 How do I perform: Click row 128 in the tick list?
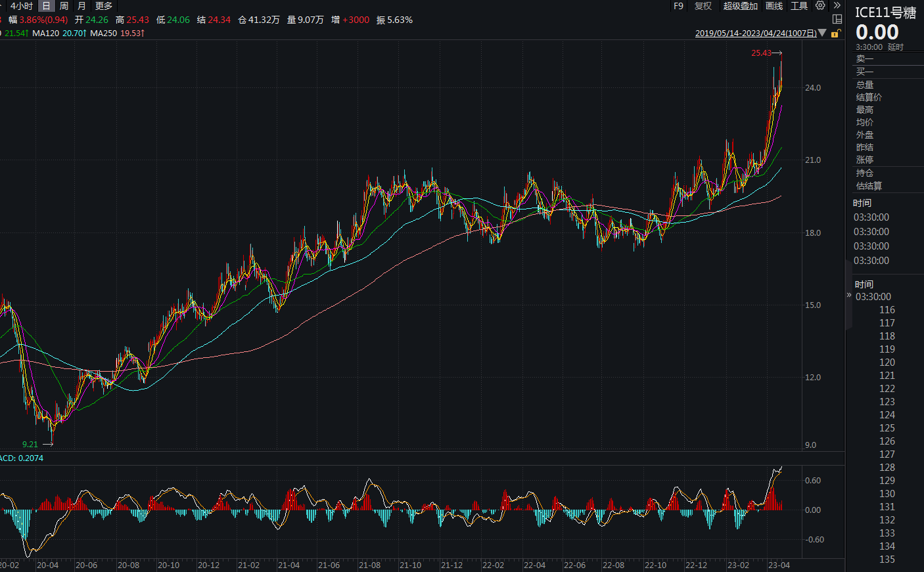(x=887, y=468)
